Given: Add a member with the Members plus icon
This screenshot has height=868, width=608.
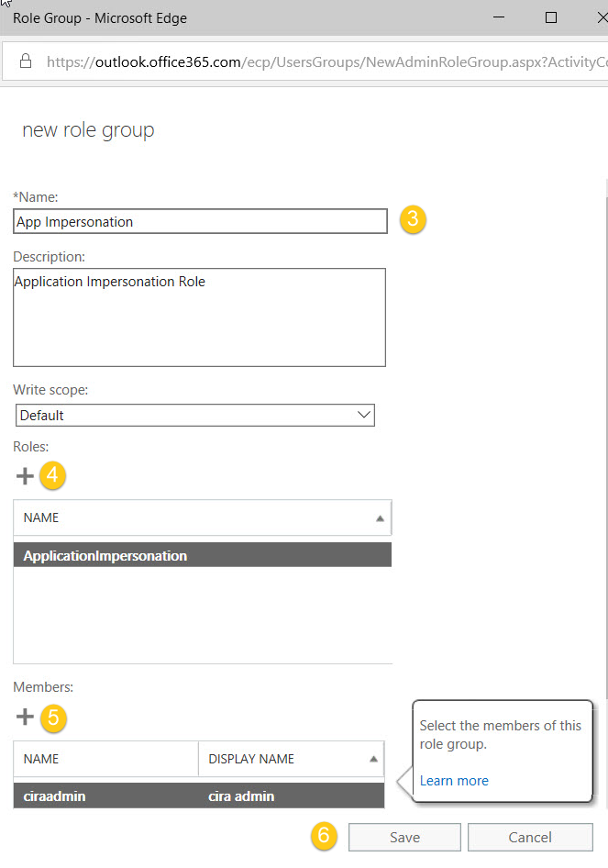Looking at the screenshot, I should pyautogui.click(x=25, y=717).
